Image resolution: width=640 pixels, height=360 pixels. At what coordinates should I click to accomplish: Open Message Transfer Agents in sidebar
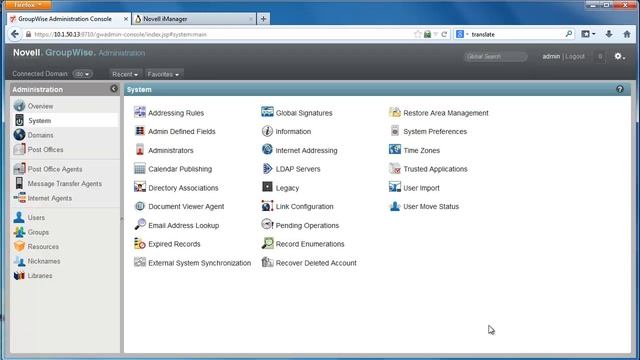pyautogui.click(x=65, y=184)
